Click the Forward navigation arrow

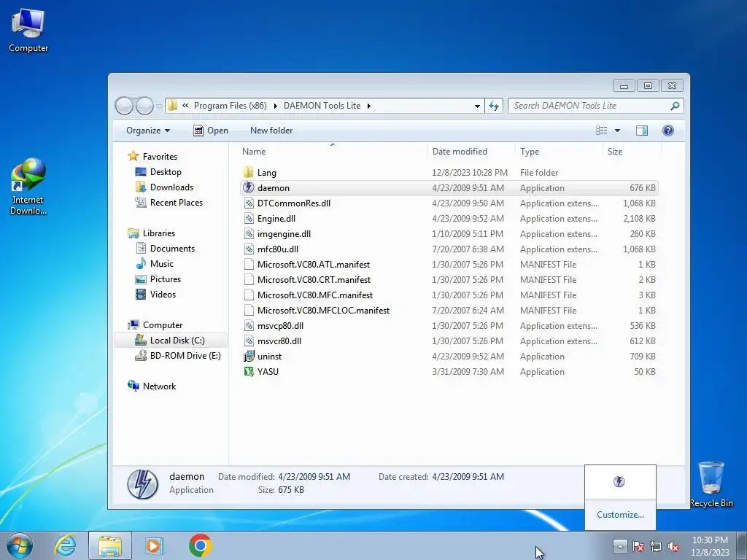tap(144, 106)
